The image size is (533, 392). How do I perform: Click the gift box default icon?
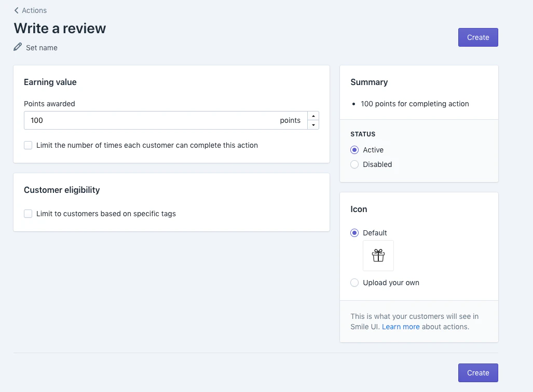point(378,255)
